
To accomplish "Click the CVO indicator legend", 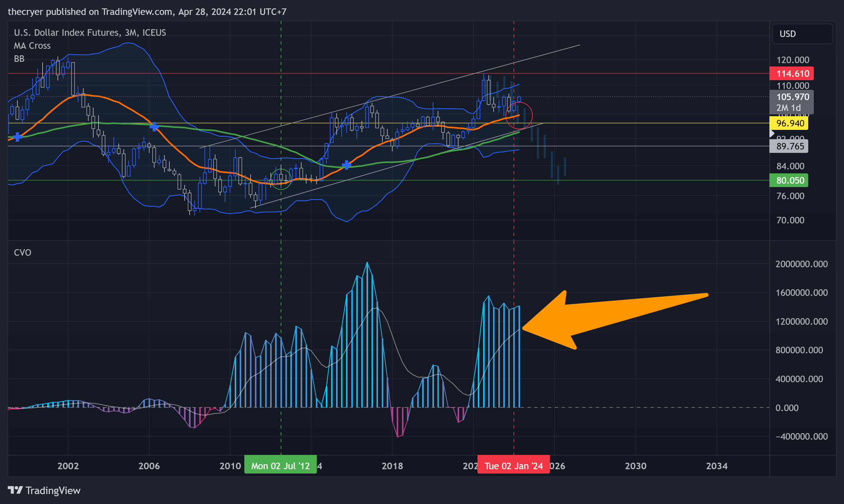I will point(22,252).
